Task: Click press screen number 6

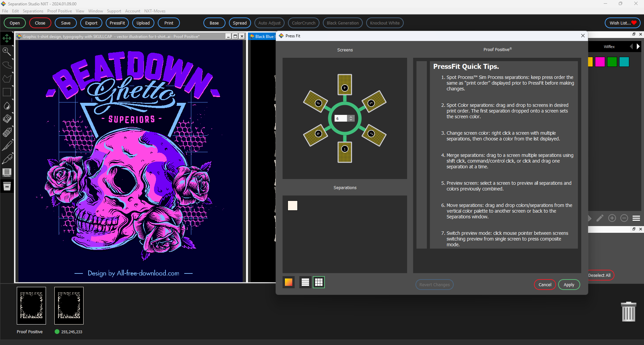Action: pos(316,135)
